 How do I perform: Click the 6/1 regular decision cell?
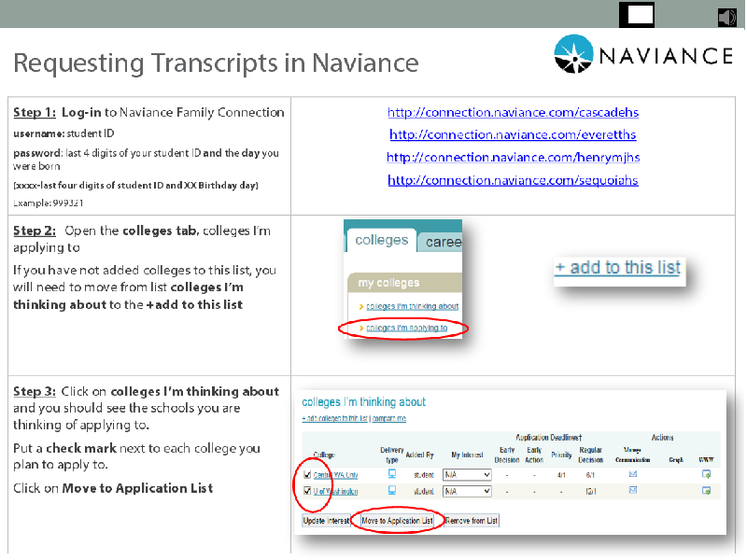tap(590, 475)
